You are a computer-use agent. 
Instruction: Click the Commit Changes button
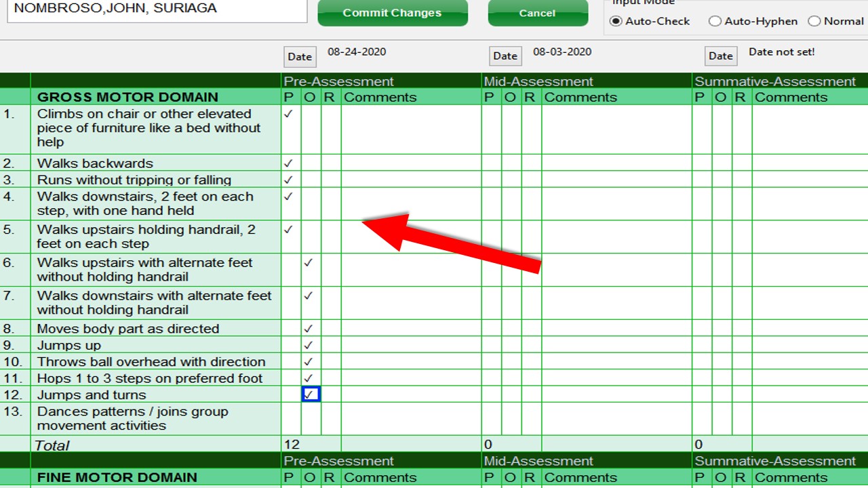coord(392,13)
